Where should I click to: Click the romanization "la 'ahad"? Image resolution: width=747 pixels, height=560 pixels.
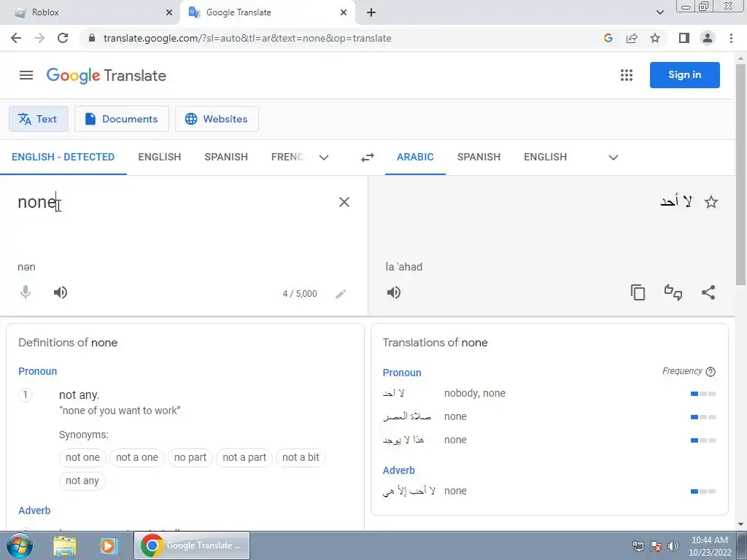(x=404, y=267)
